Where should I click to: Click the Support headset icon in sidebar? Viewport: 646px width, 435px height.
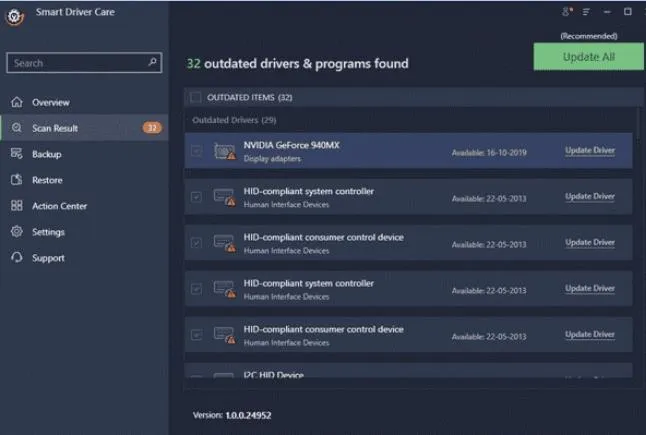[x=16, y=258]
